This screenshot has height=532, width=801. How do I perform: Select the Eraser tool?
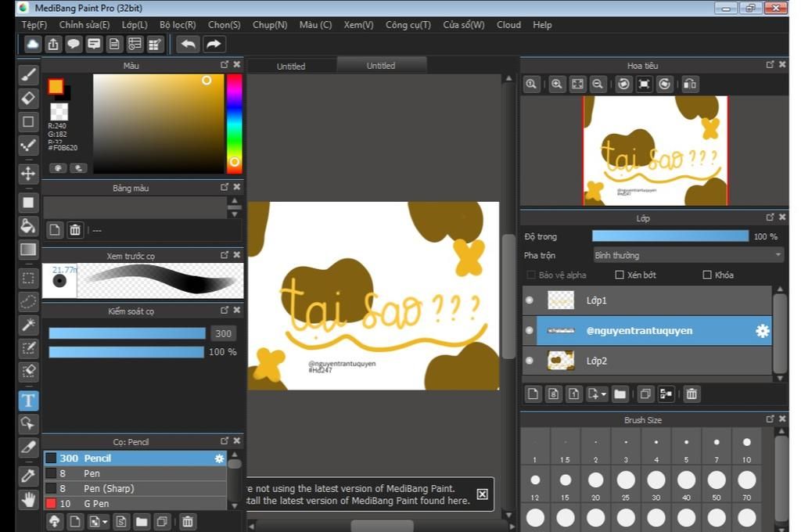pos(29,98)
